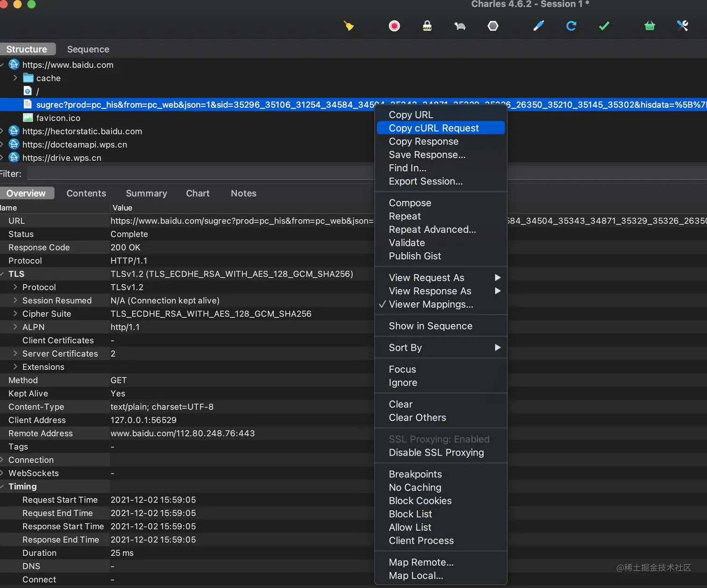Image resolution: width=707 pixels, height=588 pixels.
Task: Toggle the red recording button
Action: pyautogui.click(x=394, y=26)
